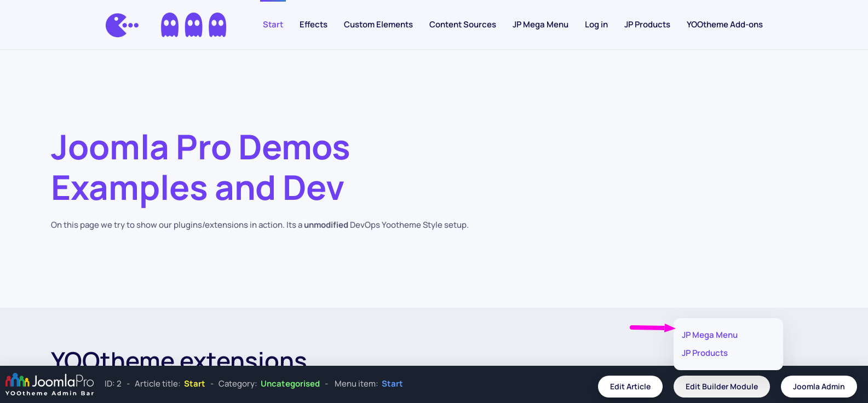Go to Content Sources menu item
868x403 pixels.
(463, 25)
